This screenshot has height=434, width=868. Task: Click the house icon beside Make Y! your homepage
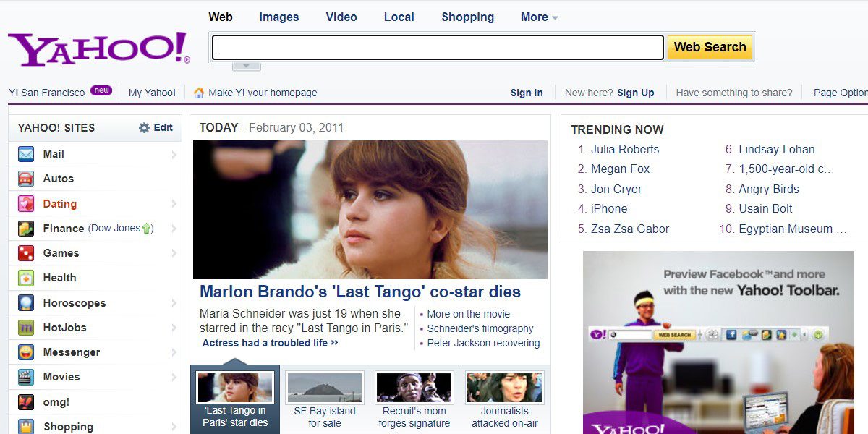click(199, 93)
